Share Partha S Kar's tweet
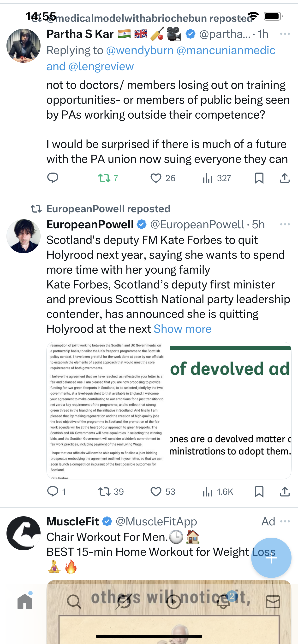The width and height of the screenshot is (298, 644). click(x=285, y=178)
